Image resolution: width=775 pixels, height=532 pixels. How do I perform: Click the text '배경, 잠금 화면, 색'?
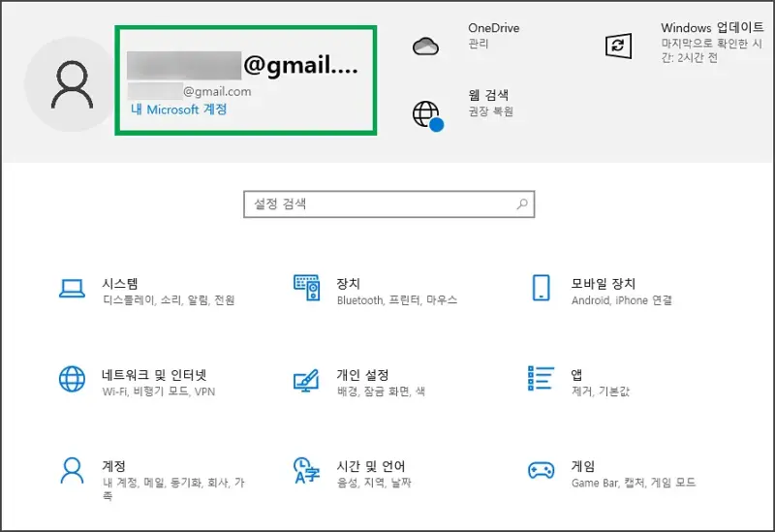pos(381,391)
